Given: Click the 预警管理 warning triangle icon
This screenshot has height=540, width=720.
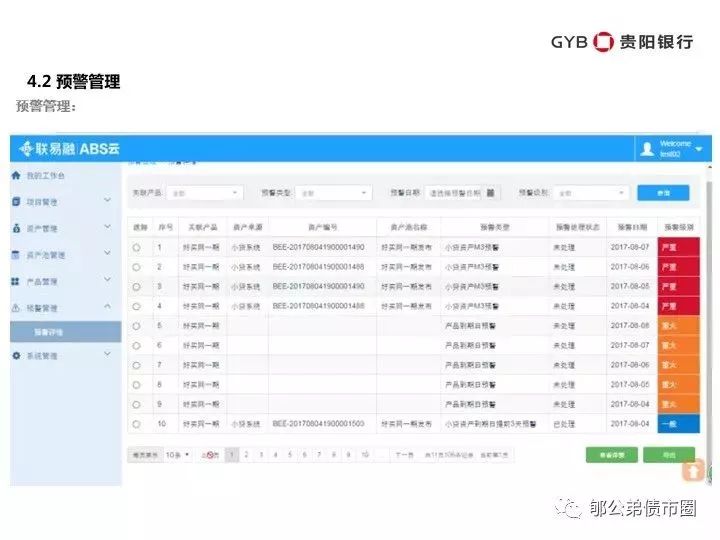Looking at the screenshot, I should tap(16, 308).
